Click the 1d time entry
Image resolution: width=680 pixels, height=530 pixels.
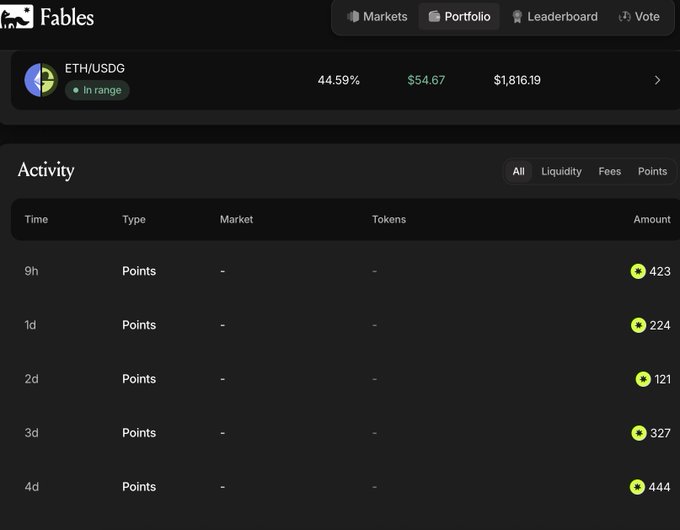coord(30,325)
